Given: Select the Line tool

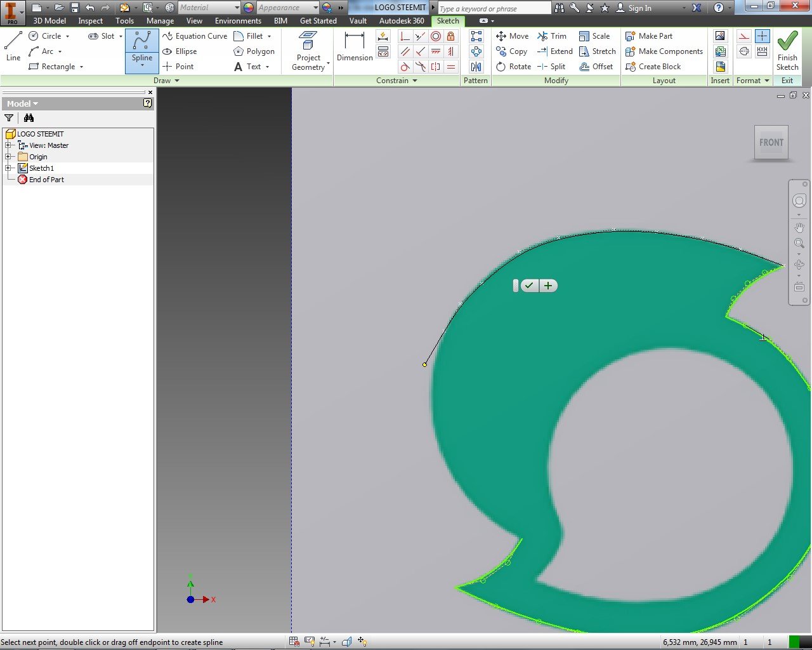Looking at the screenshot, I should click(x=13, y=46).
